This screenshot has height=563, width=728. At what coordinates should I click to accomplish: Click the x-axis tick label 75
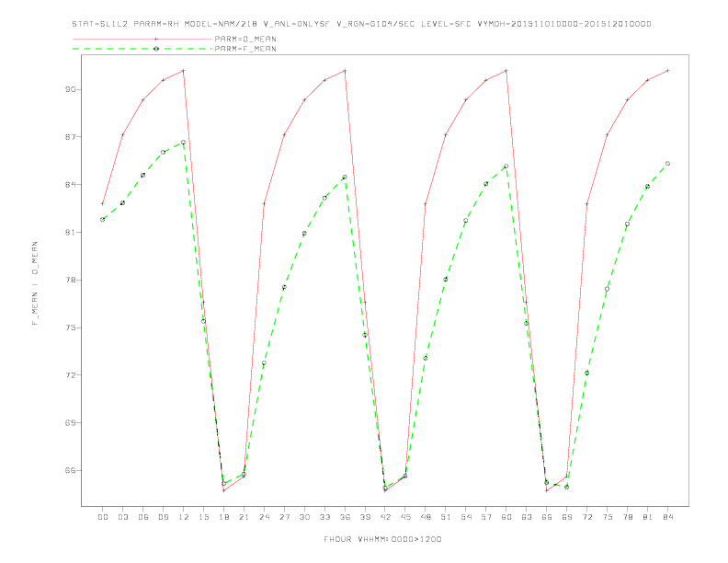[608, 517]
